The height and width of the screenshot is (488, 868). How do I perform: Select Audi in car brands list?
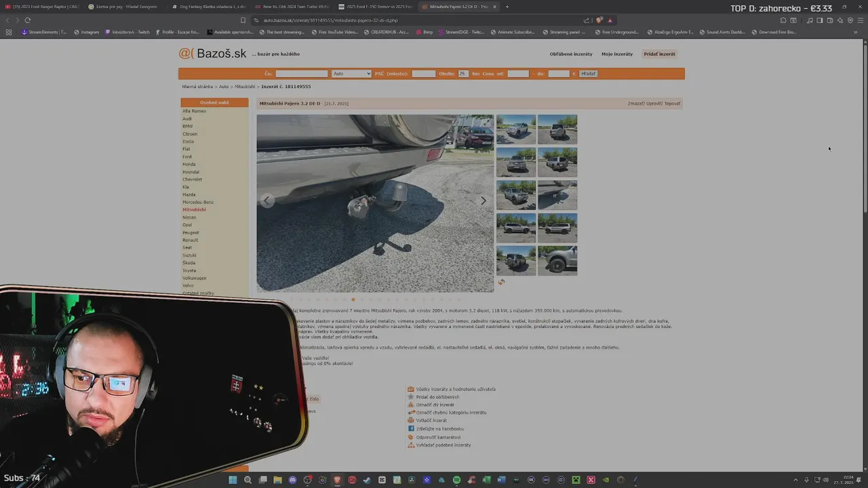pos(187,119)
